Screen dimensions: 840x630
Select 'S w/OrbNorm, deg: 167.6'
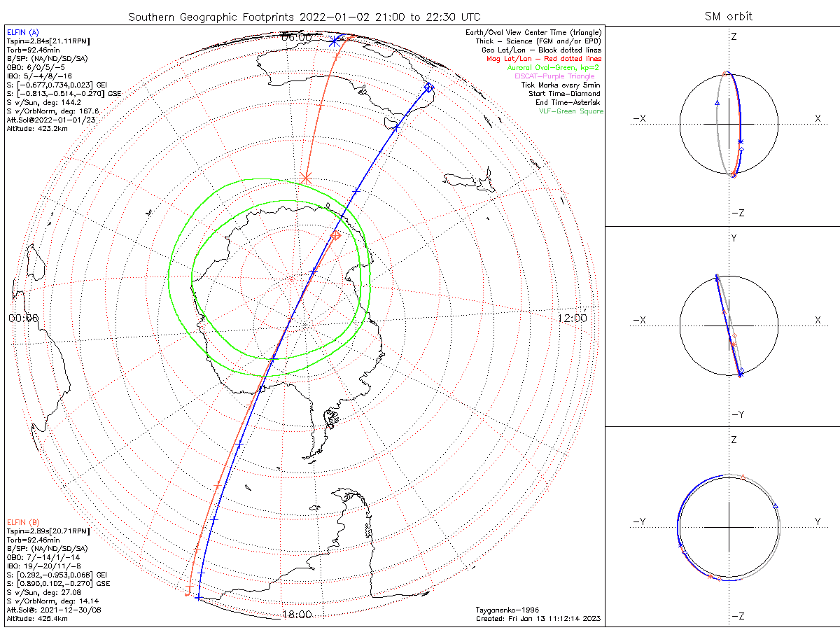pyautogui.click(x=52, y=111)
